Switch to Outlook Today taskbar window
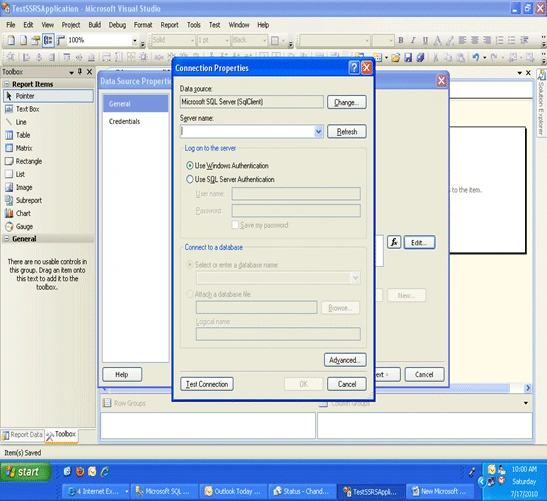This screenshot has width=547, height=501. click(234, 491)
